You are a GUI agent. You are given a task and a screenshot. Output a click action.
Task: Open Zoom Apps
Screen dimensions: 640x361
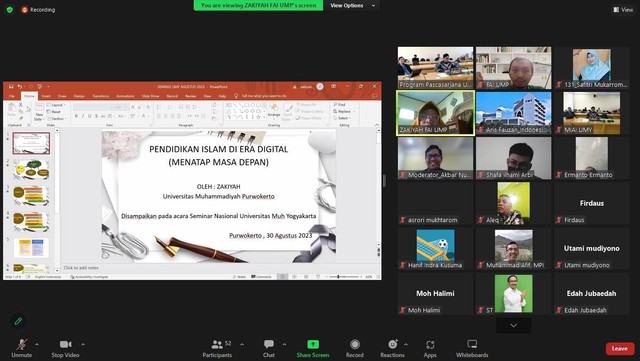(x=430, y=348)
